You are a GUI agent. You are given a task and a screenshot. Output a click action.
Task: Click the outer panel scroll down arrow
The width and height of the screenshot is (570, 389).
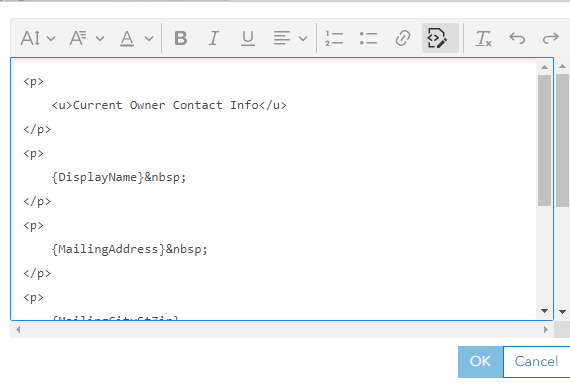(x=562, y=312)
